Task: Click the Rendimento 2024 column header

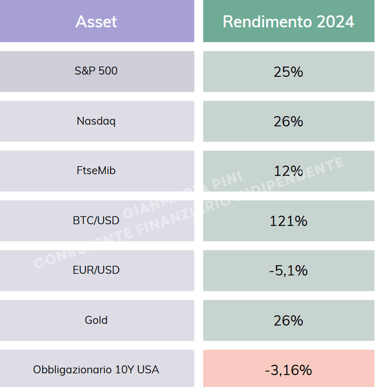Action: [289, 21]
